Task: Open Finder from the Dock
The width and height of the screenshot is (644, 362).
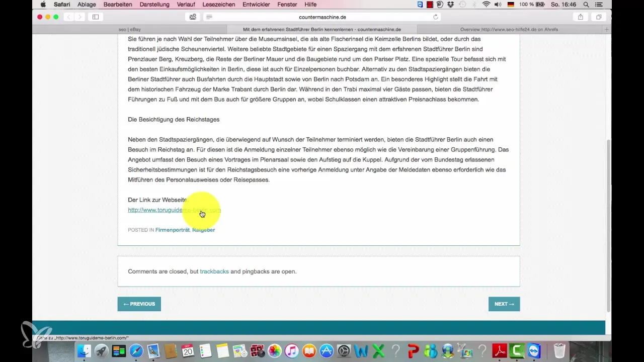Action: tap(84, 350)
